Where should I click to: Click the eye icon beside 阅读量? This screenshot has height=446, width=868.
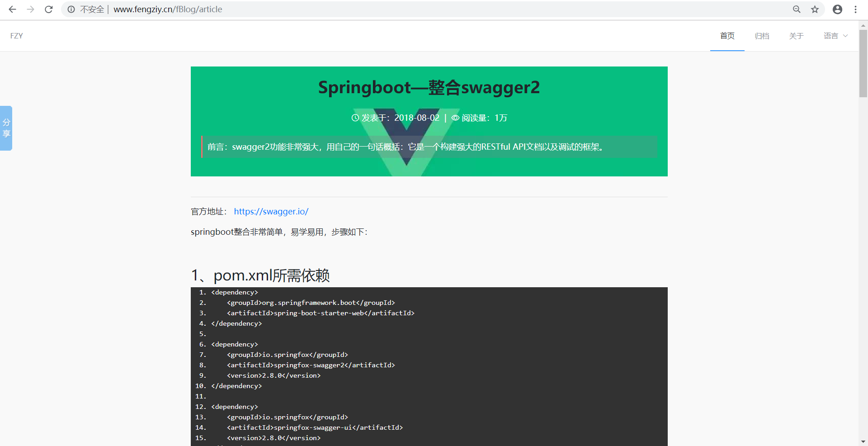pyautogui.click(x=455, y=118)
